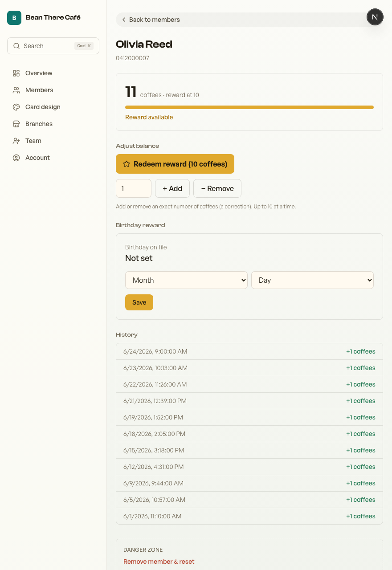This screenshot has width=392, height=570.
Task: Click the − Remove button
Action: coord(217,188)
